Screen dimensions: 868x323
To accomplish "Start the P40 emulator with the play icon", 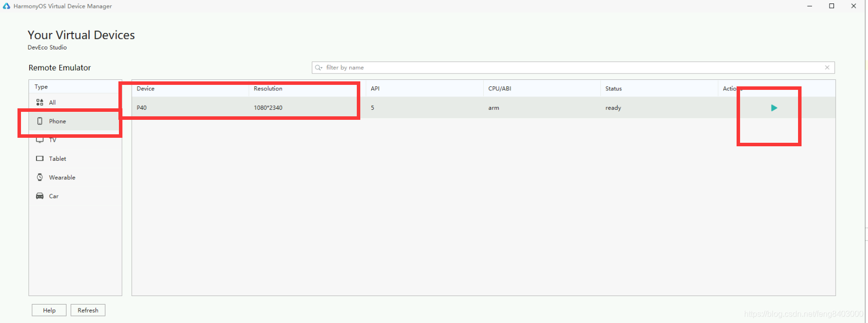I will pyautogui.click(x=774, y=108).
